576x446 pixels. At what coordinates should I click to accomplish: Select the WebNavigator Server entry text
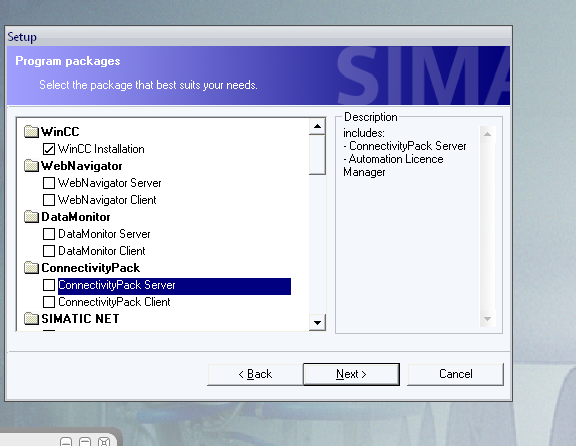110,183
